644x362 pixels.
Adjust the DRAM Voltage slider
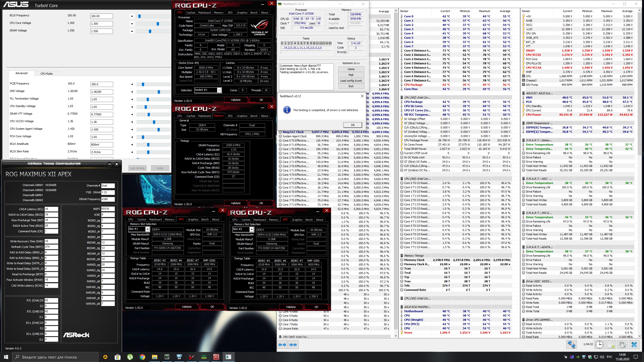tap(150, 31)
